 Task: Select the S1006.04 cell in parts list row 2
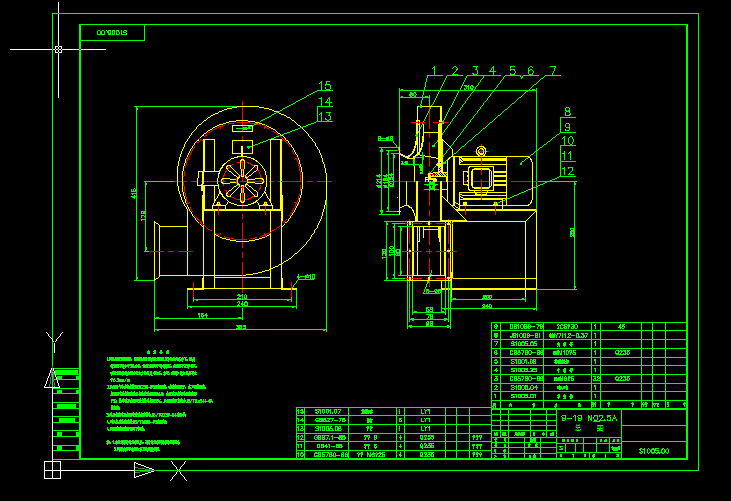522,387
